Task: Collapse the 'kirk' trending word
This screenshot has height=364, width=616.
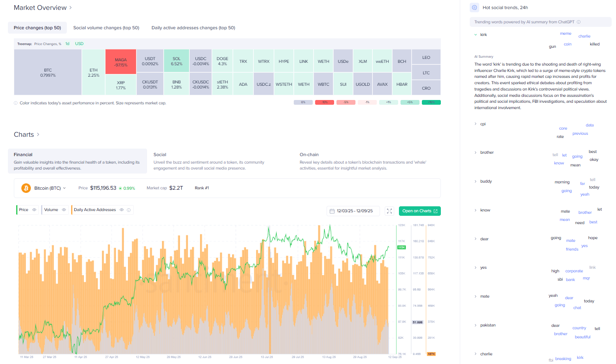Action: point(476,35)
